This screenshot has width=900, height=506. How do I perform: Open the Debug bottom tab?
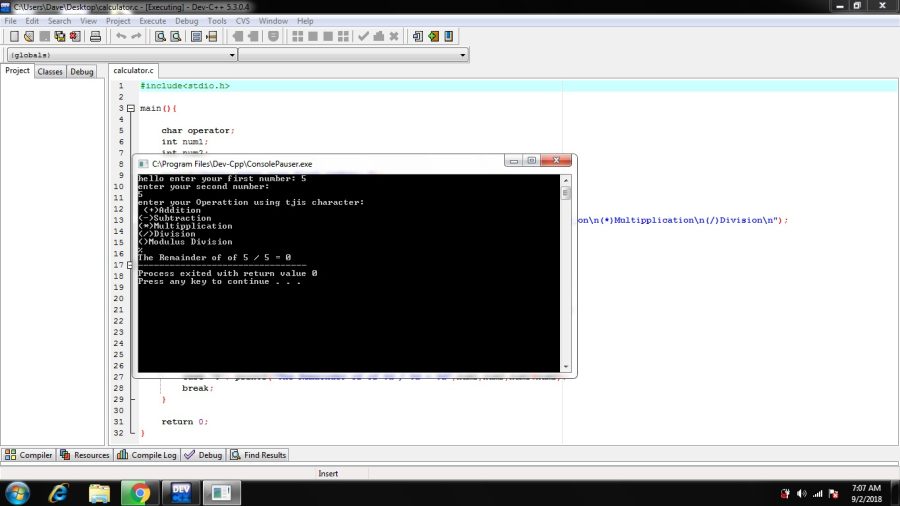tap(203, 455)
